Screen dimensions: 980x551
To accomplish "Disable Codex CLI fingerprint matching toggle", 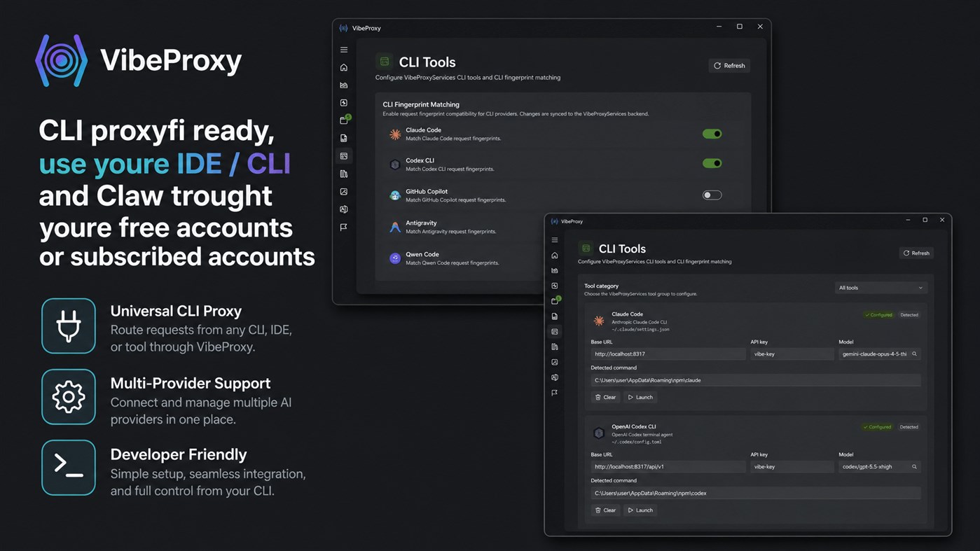I will (712, 163).
